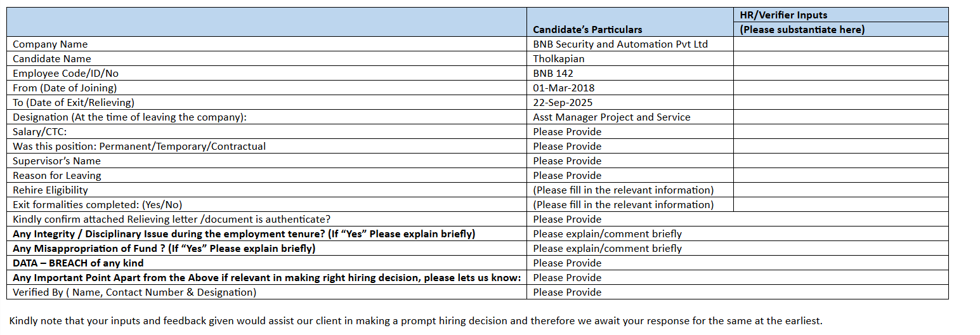
Task: Click the HR/Verifier Inputs cell for Candidate Name
Action: [x=840, y=59]
